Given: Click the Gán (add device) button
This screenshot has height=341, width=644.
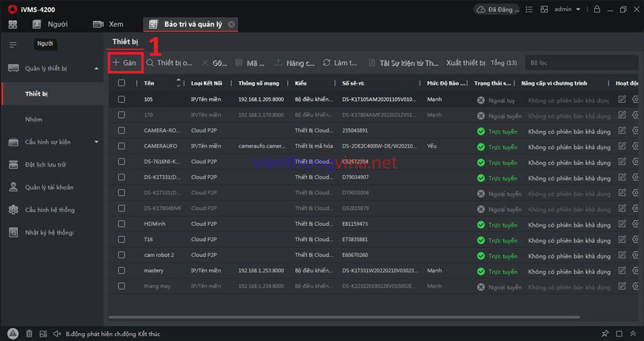Looking at the screenshot, I should point(124,63).
